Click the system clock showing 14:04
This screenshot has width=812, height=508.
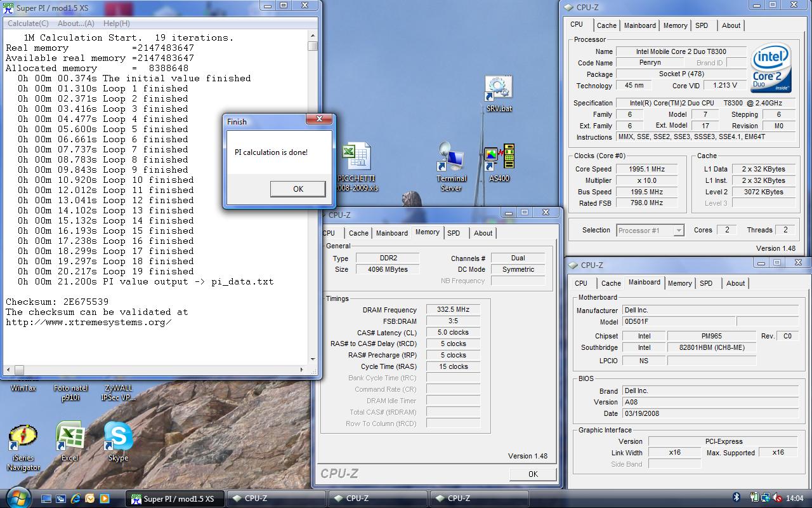(794, 498)
